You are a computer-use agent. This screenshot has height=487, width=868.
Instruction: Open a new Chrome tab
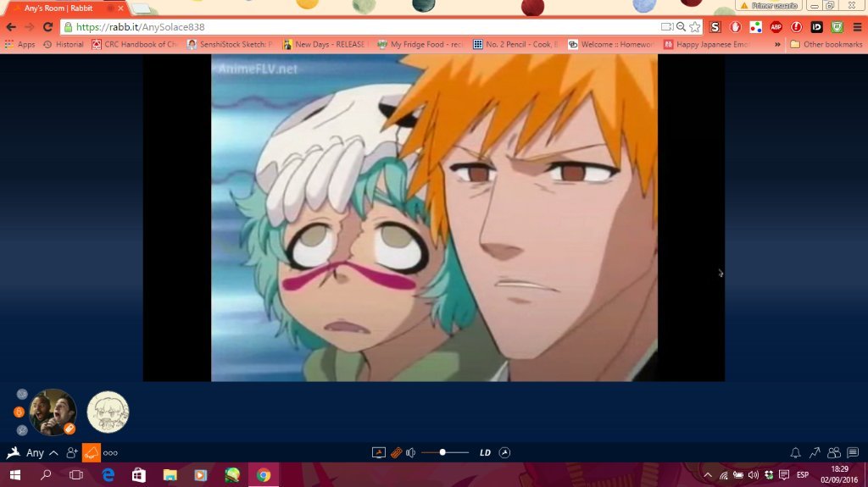[x=142, y=8]
